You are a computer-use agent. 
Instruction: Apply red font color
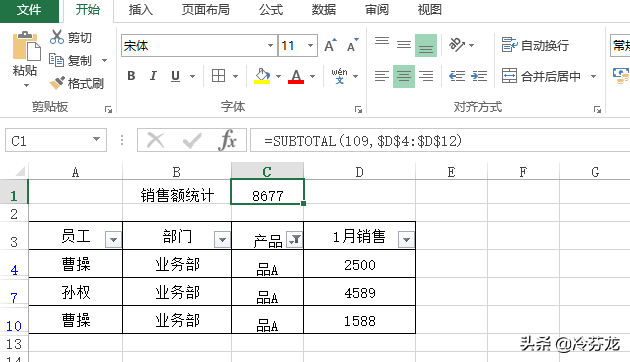click(296, 76)
